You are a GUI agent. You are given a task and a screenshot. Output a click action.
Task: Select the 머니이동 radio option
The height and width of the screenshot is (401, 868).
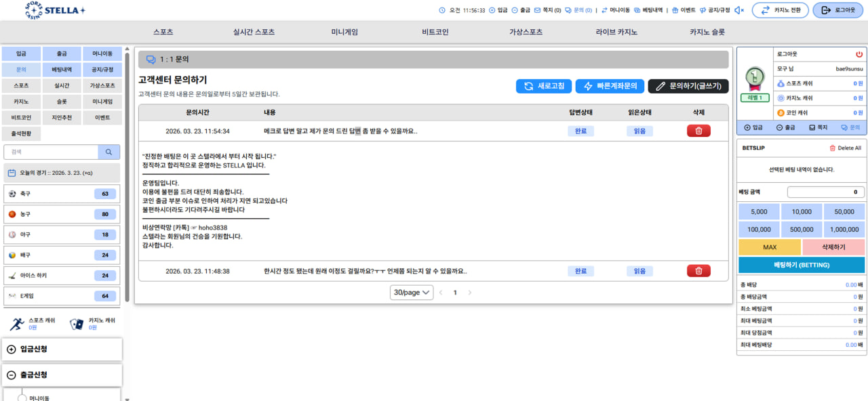[22, 397]
